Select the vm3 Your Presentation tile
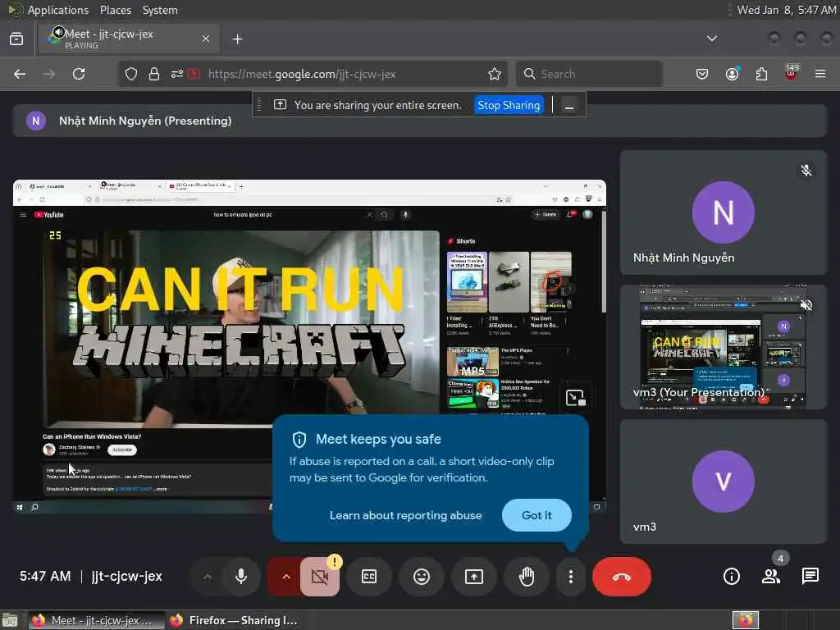Screen dimensions: 840x630 click(x=724, y=347)
